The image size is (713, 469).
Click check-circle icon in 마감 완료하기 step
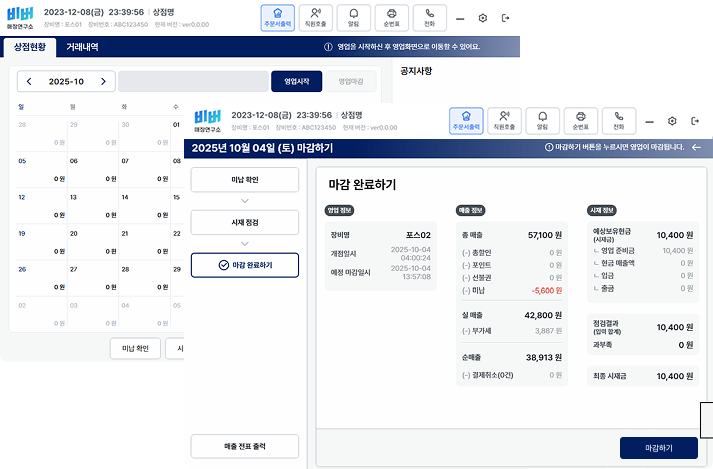coord(224,265)
